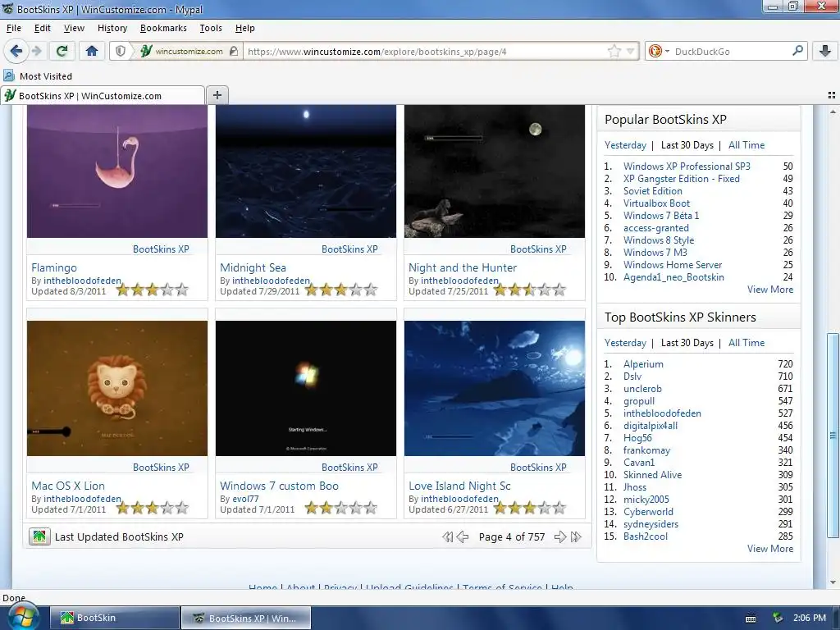Open the Night and the Hunter thumbnail
840x630 pixels.
coord(495,171)
